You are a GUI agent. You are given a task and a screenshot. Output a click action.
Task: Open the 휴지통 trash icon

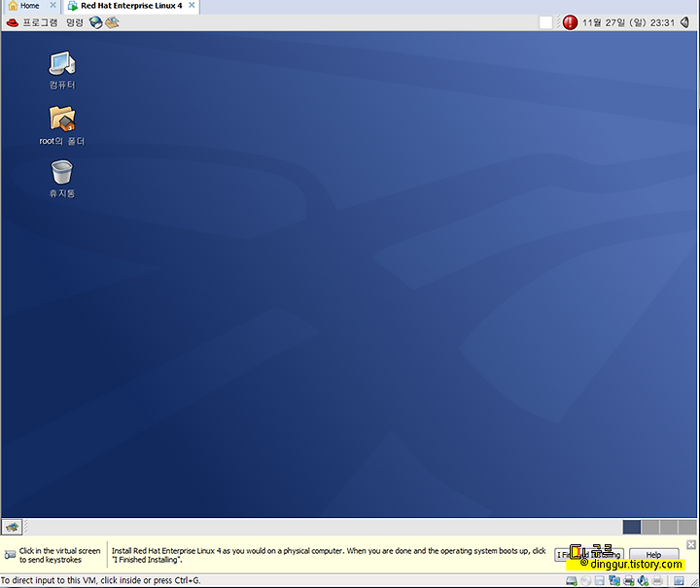tap(61, 179)
